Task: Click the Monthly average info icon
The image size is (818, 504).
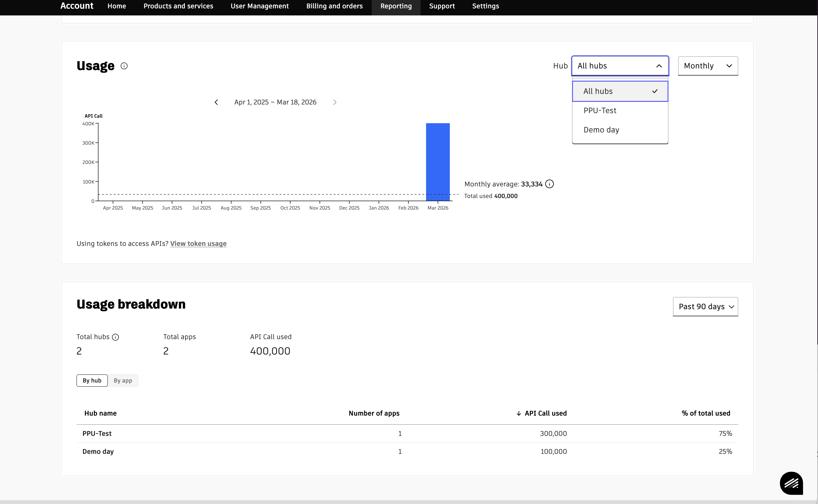Action: [x=550, y=184]
